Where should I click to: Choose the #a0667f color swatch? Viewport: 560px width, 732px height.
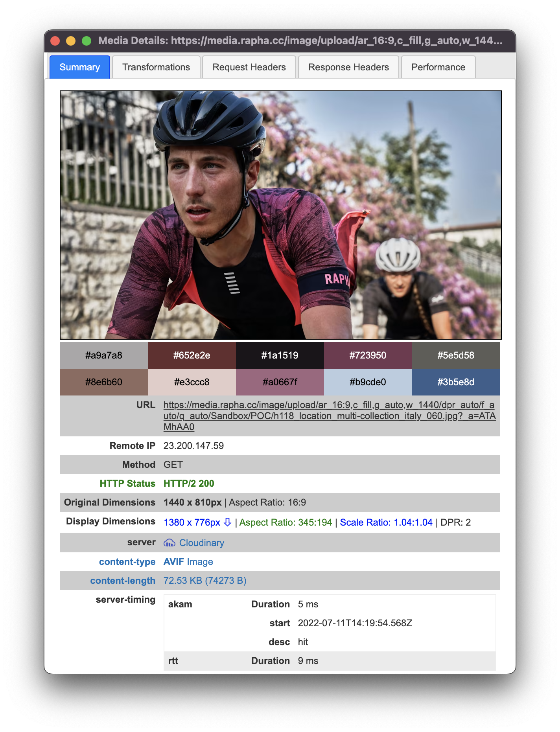coord(280,382)
